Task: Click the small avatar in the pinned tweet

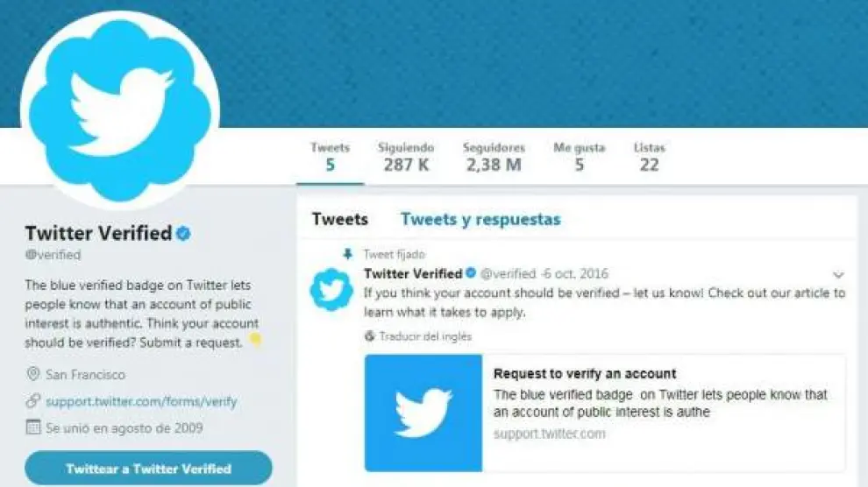Action: coord(331,290)
